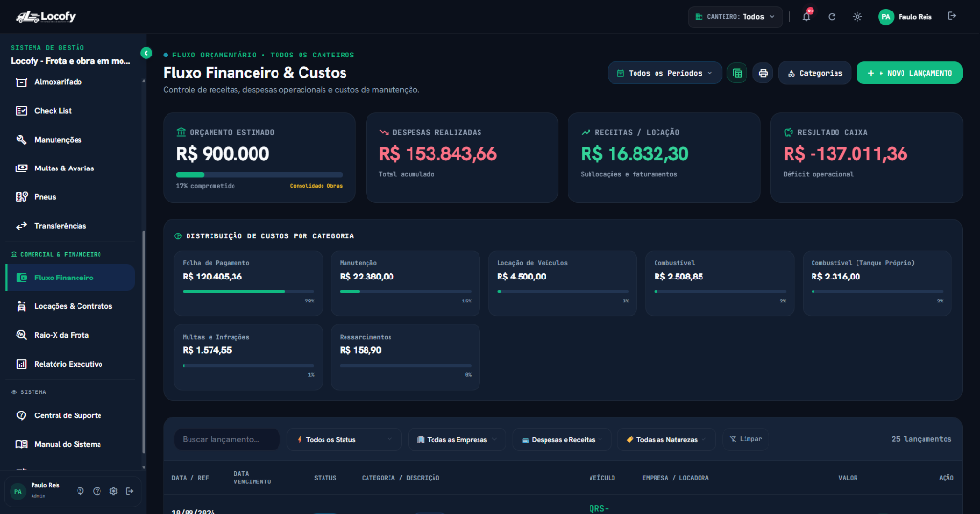Open the Todas as Empresas filter
Image resolution: width=980 pixels, height=514 pixels.
point(457,439)
